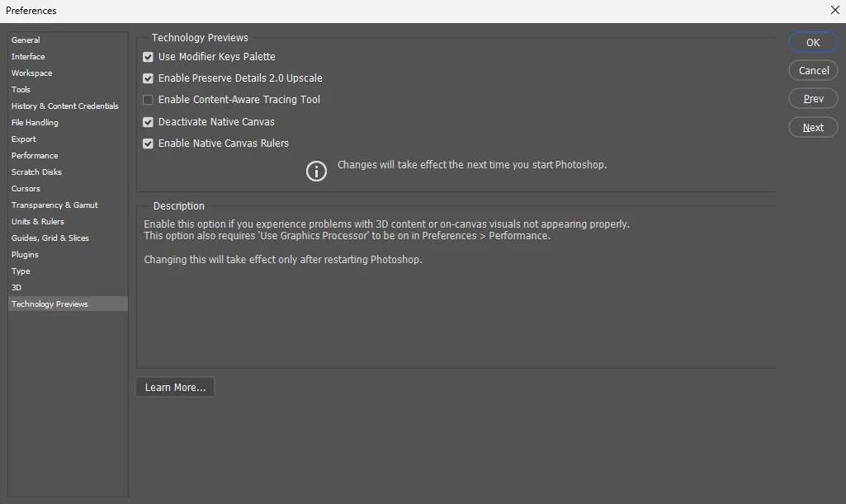Uncheck Use Modifier Keys Palette checkbox
The image size is (846, 504).
coord(148,57)
